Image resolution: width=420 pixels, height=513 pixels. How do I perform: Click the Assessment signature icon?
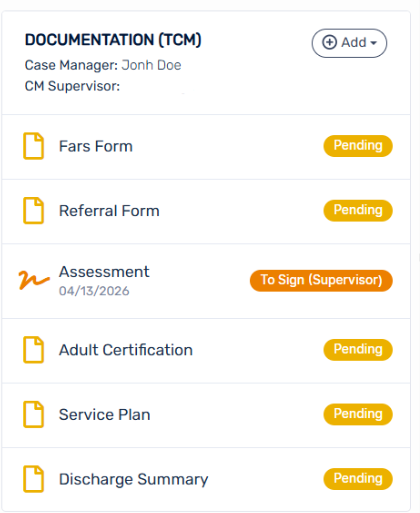(x=34, y=280)
